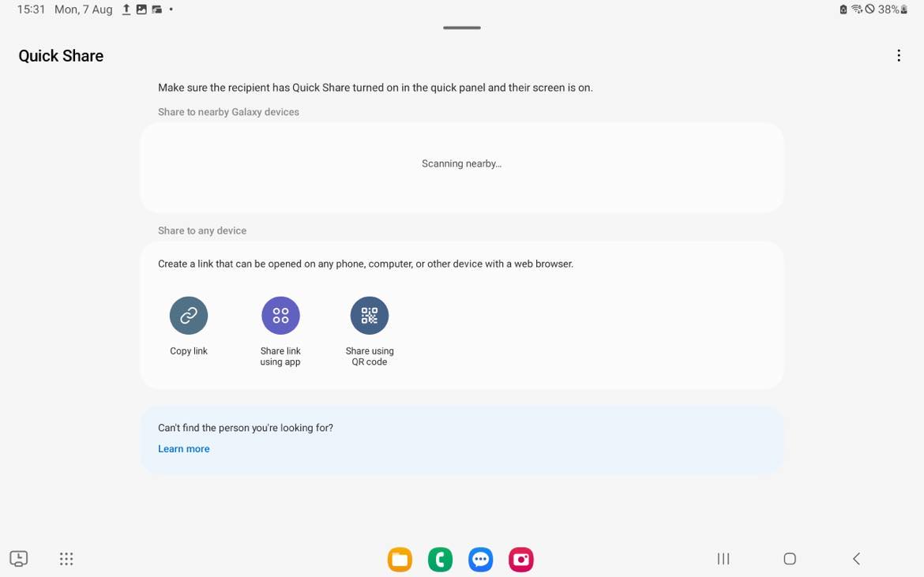Tap 'Can't find the person you're looking for?'
The height and width of the screenshot is (577, 924).
[246, 428]
